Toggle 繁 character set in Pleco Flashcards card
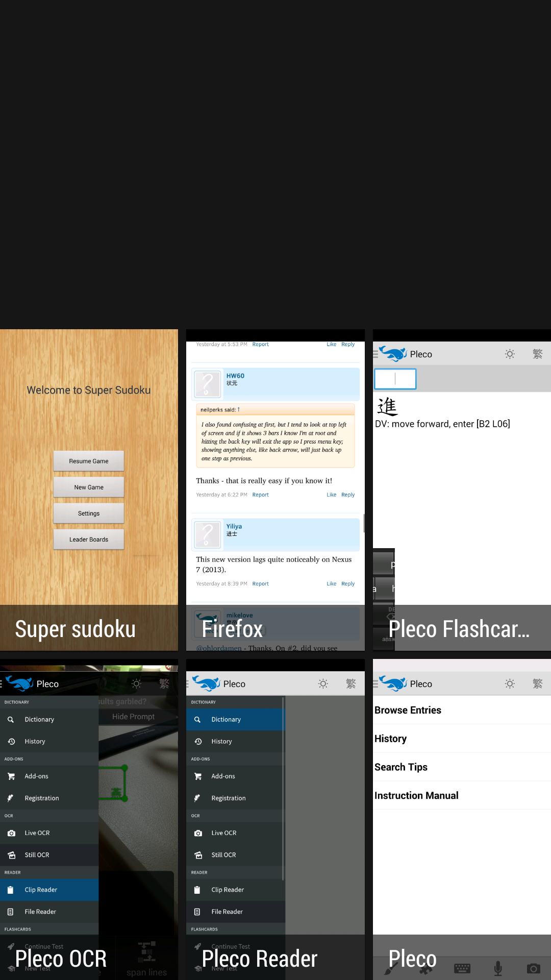The image size is (551, 980). 538,354
